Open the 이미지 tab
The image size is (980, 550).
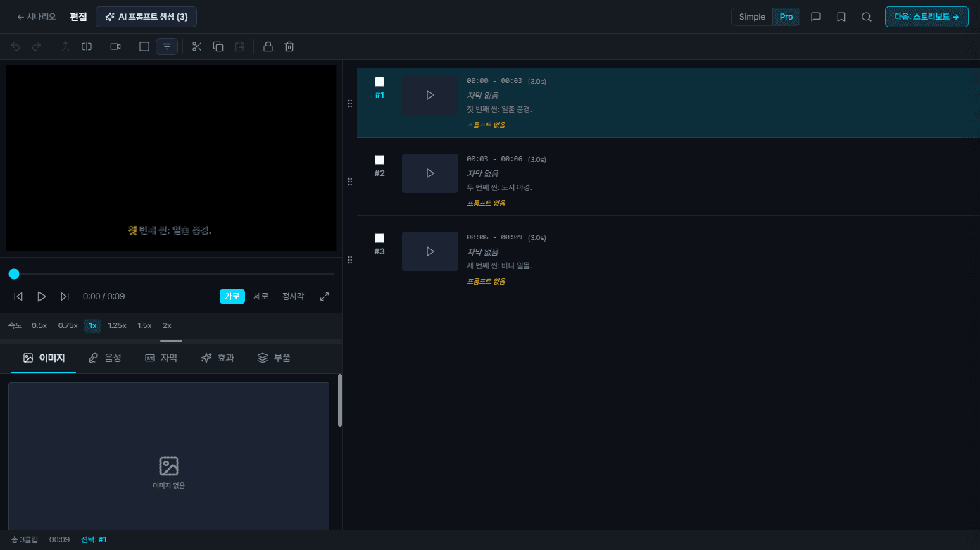click(44, 358)
